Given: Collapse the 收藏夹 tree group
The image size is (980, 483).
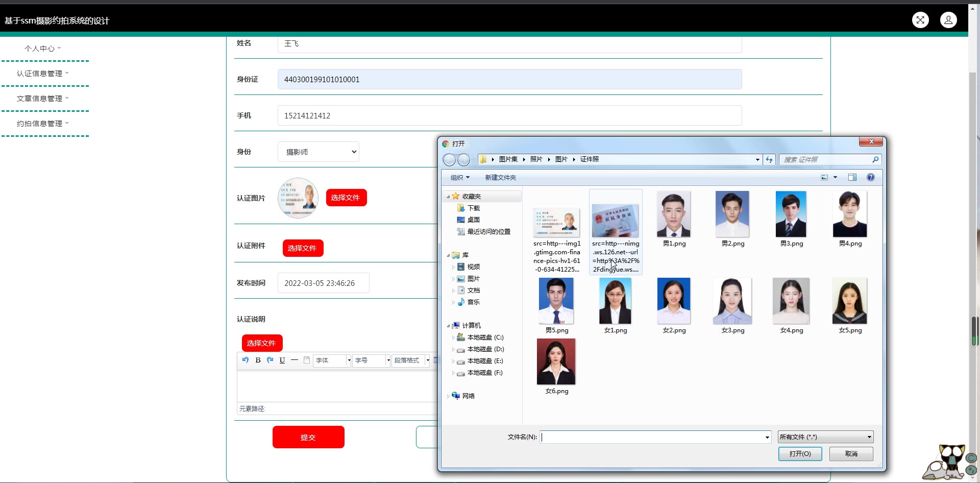Looking at the screenshot, I should click(x=448, y=197).
